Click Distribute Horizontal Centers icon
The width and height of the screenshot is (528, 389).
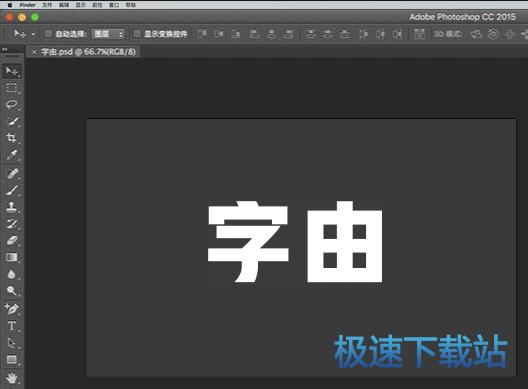point(381,34)
